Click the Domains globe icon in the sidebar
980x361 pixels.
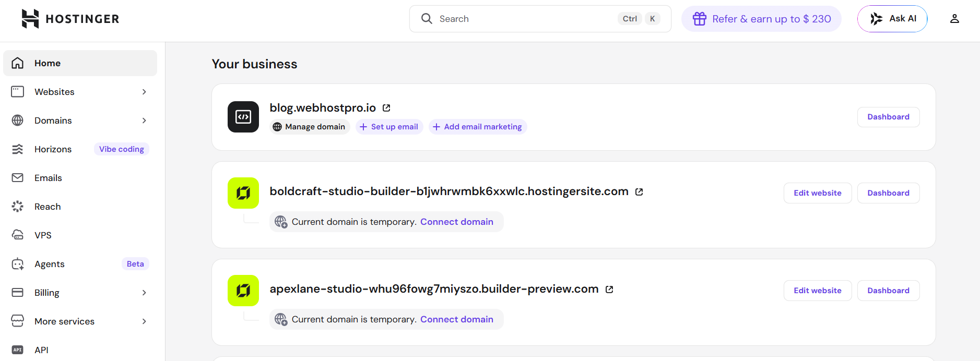click(x=18, y=121)
